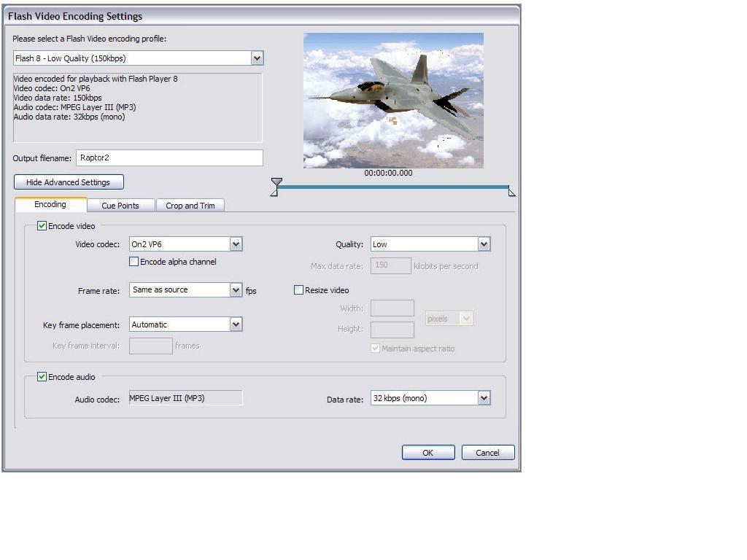
Task: Open the audio Data rate dropdown
Action: point(484,398)
